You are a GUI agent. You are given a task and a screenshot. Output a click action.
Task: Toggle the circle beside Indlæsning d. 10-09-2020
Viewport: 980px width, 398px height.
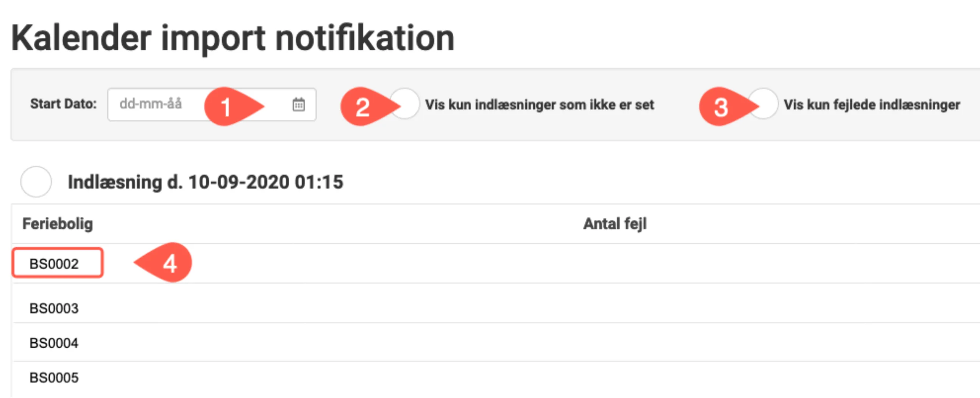tap(35, 182)
